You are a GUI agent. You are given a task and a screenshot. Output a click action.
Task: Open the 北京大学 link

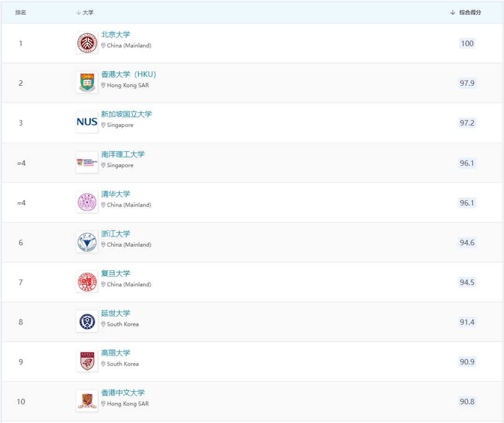click(116, 35)
